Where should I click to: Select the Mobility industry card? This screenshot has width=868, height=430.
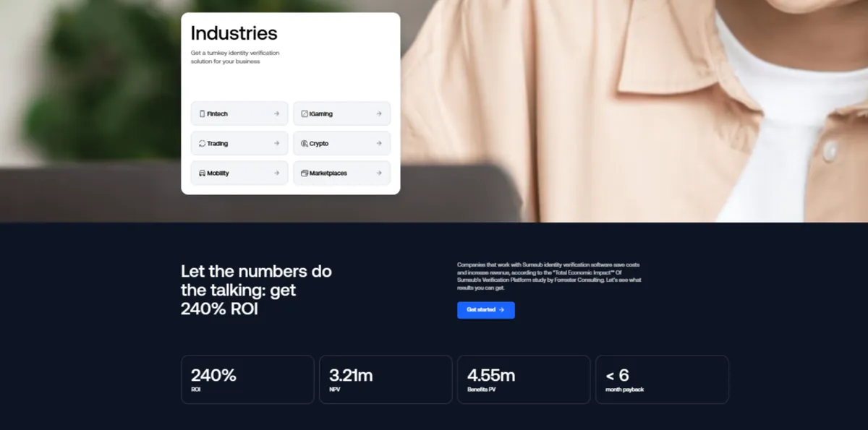239,173
